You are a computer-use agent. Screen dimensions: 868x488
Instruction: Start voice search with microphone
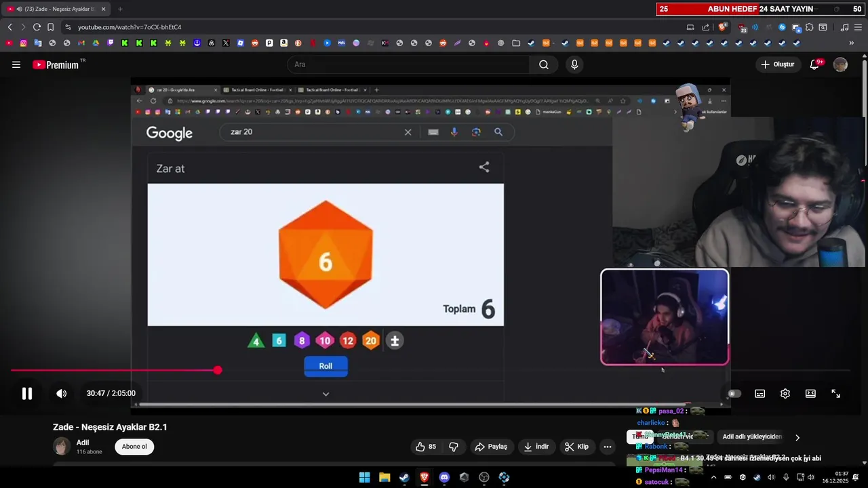pyautogui.click(x=574, y=64)
